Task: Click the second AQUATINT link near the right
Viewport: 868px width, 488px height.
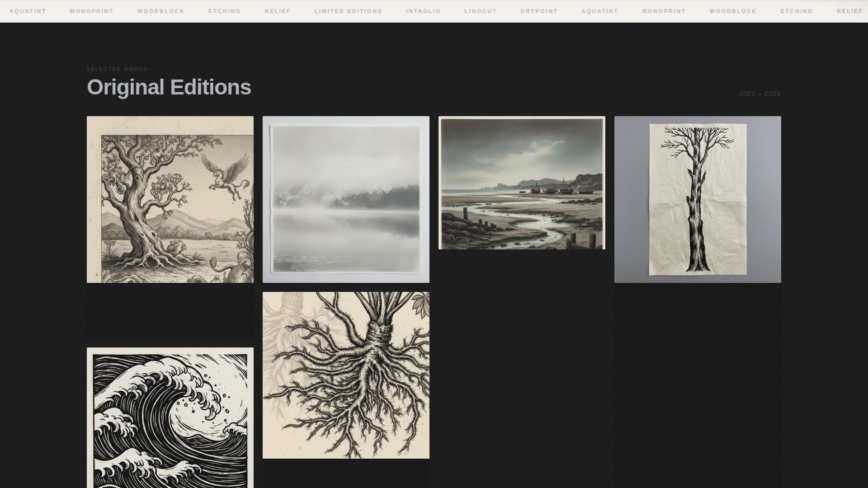Action: tap(600, 11)
